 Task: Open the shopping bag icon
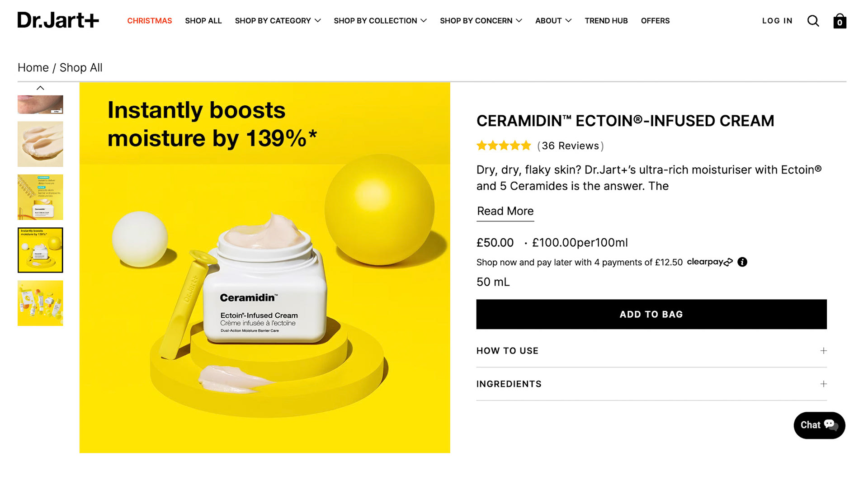[840, 21]
